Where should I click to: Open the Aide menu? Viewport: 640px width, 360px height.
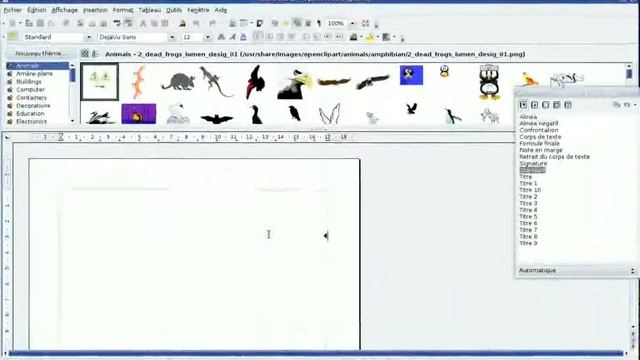220,10
